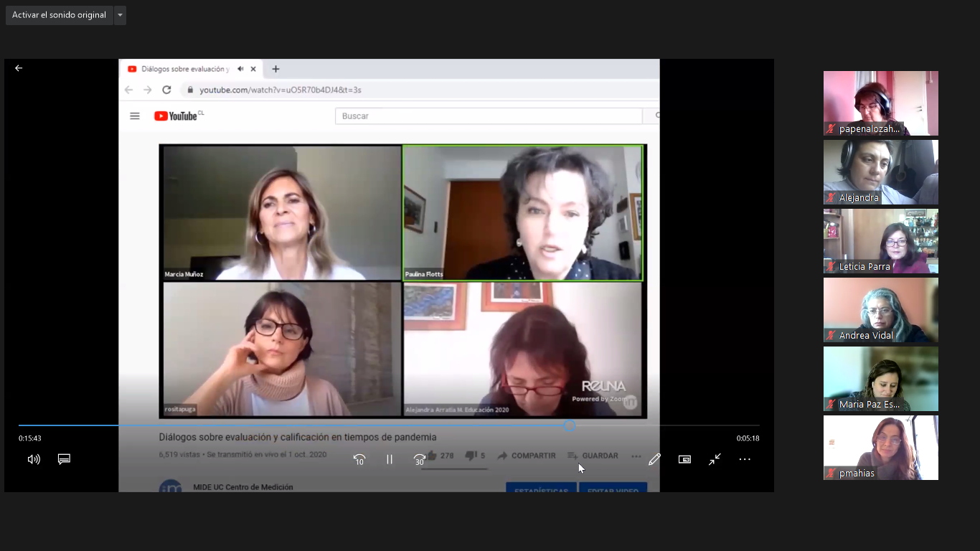This screenshot has height=551, width=980.
Task: Open the player's more options ellipsis
Action: click(745, 459)
